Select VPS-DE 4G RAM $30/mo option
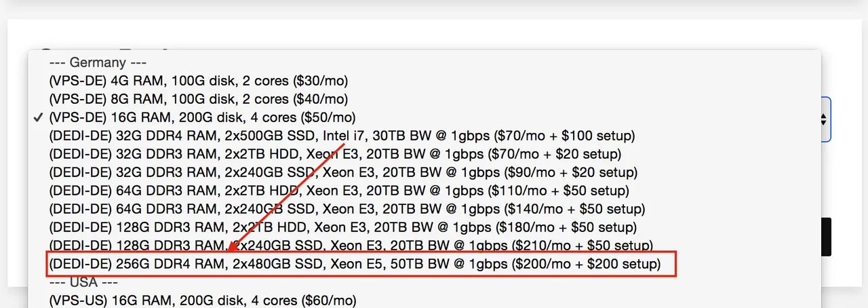 click(x=198, y=81)
